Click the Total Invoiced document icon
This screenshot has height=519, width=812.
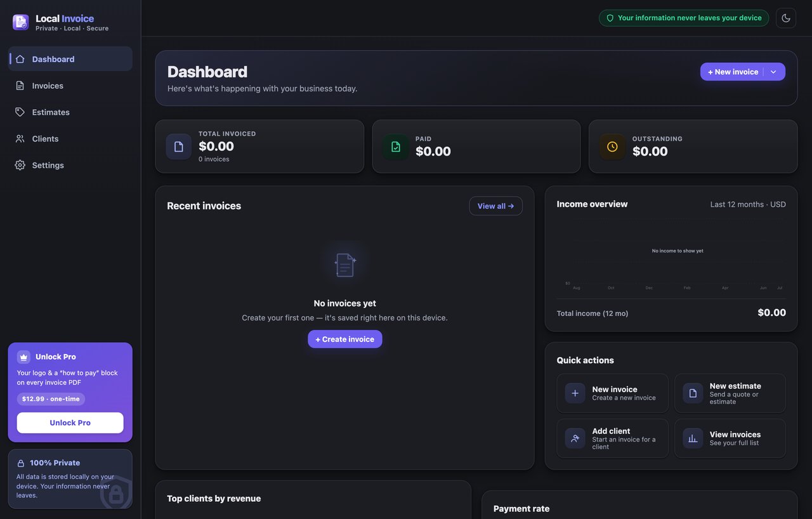pyautogui.click(x=179, y=147)
